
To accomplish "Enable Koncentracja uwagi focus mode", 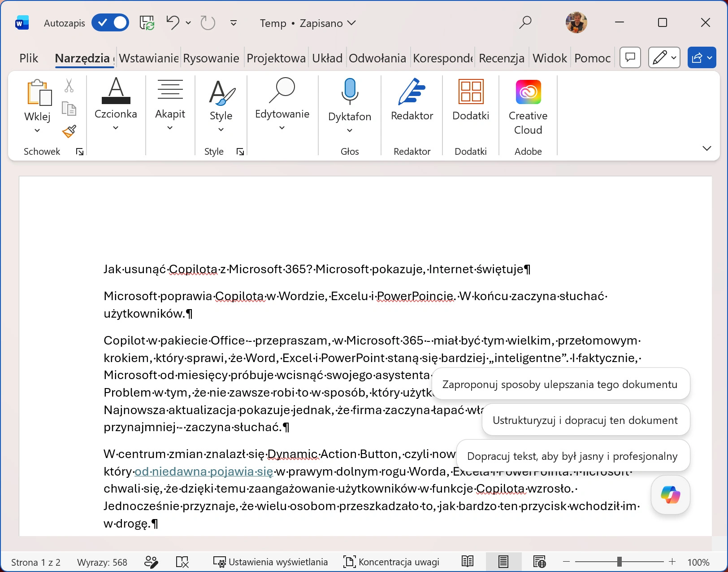I will click(x=391, y=562).
